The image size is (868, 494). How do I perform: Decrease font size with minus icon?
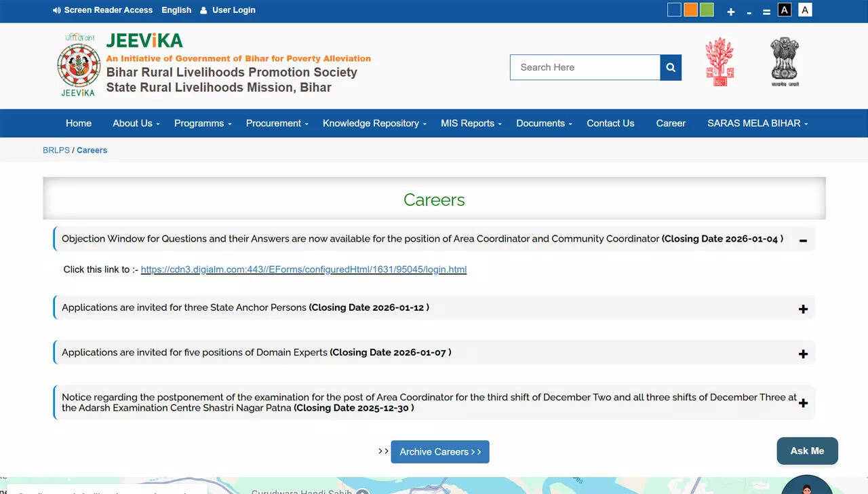click(749, 12)
